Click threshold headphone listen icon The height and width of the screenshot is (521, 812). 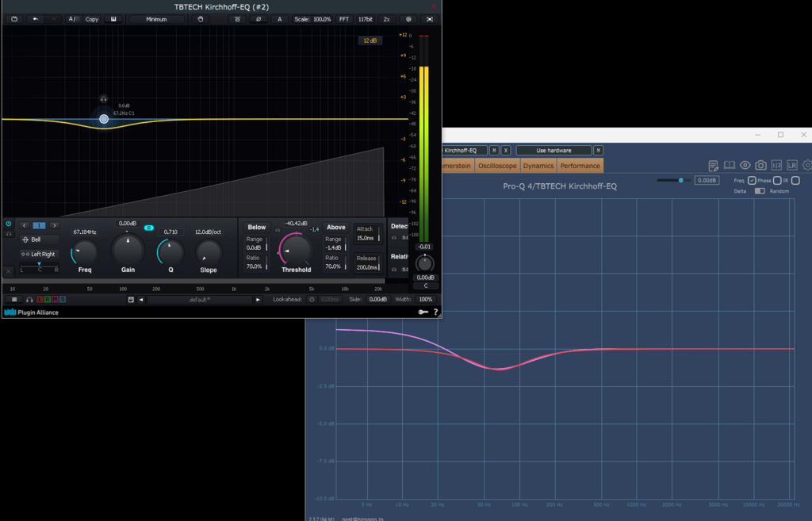(x=278, y=230)
